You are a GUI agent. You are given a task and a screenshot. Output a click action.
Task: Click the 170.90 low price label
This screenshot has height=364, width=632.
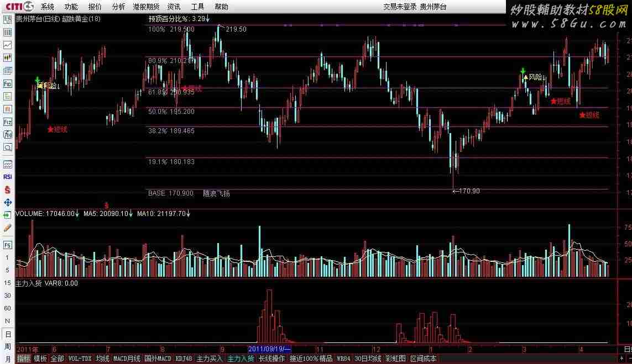469,191
